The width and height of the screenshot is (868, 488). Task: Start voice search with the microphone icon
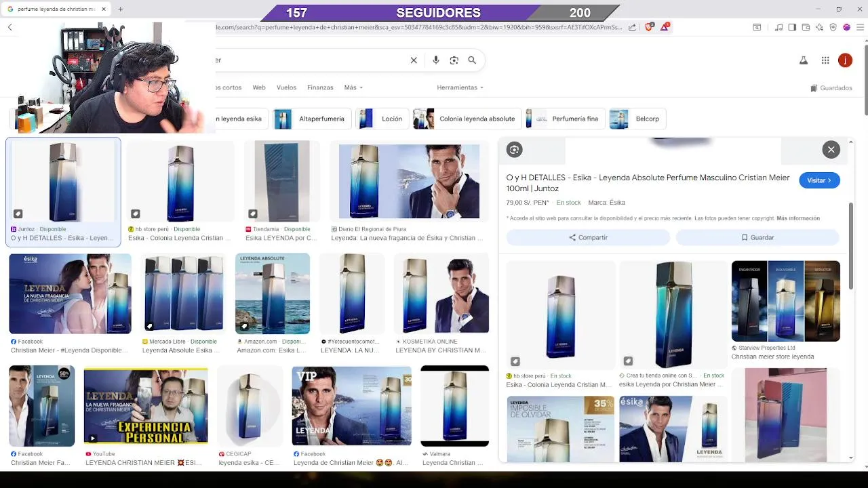click(x=436, y=60)
